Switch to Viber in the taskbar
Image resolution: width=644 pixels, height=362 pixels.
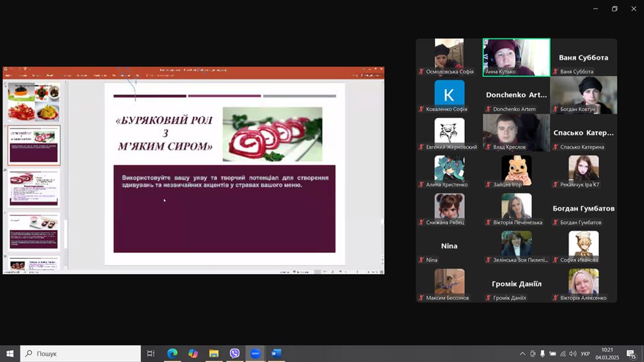235,353
